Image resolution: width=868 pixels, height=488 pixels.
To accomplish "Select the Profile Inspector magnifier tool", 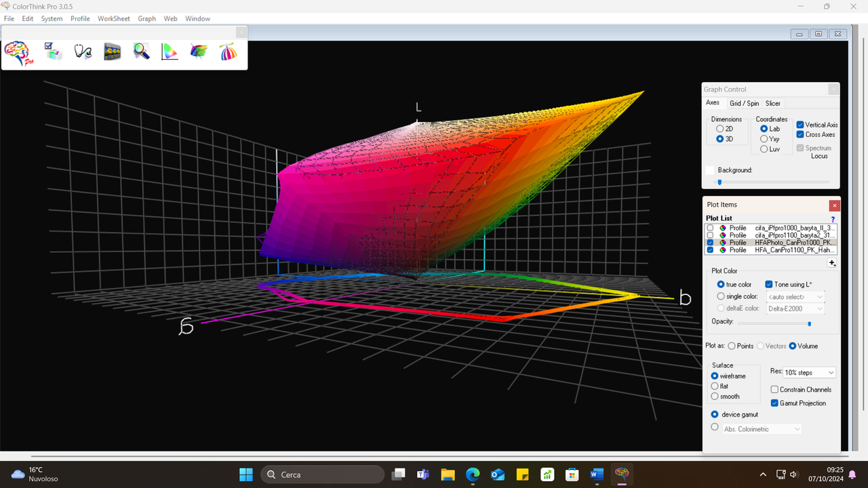I will [x=141, y=52].
